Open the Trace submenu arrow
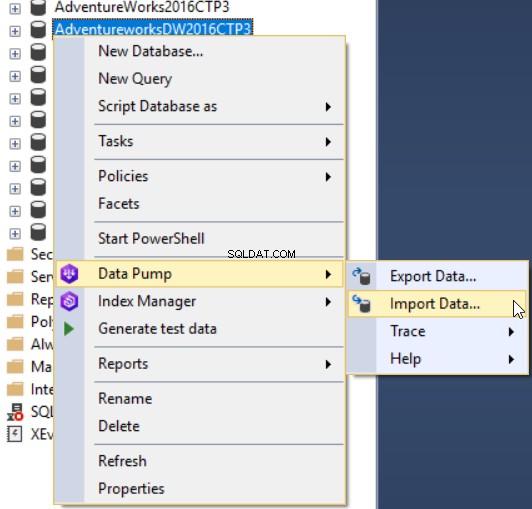 511,332
